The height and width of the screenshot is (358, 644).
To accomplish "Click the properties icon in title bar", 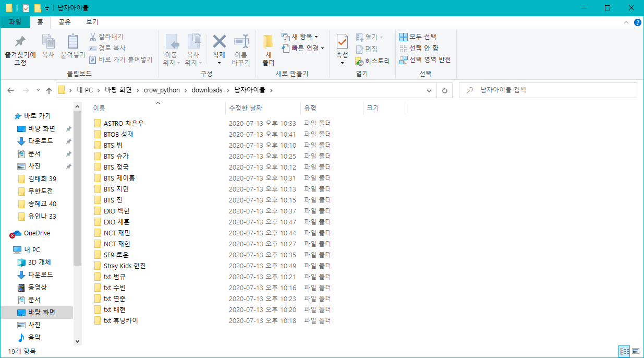I will [26, 8].
